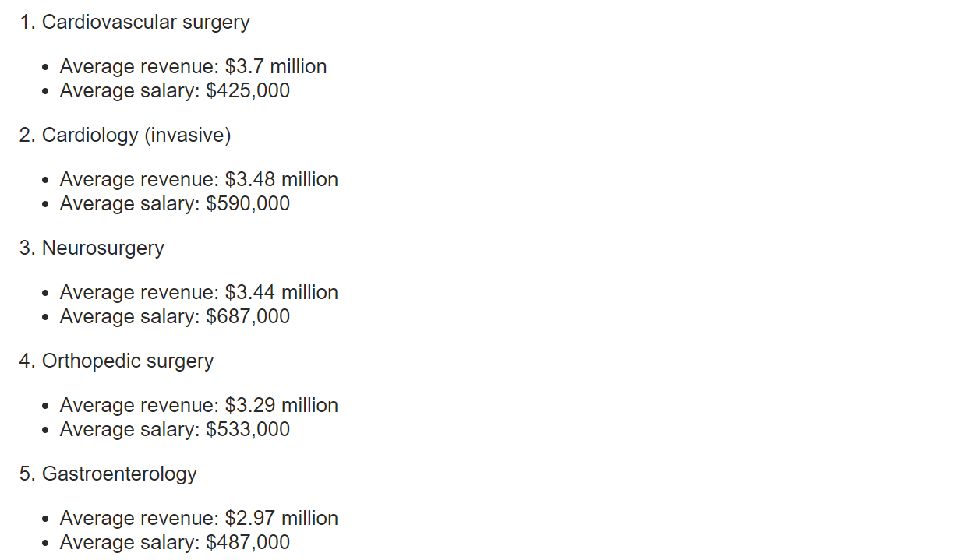Image resolution: width=972 pixels, height=560 pixels.
Task: Click the list number 3 marker
Action: pyautogui.click(x=27, y=248)
